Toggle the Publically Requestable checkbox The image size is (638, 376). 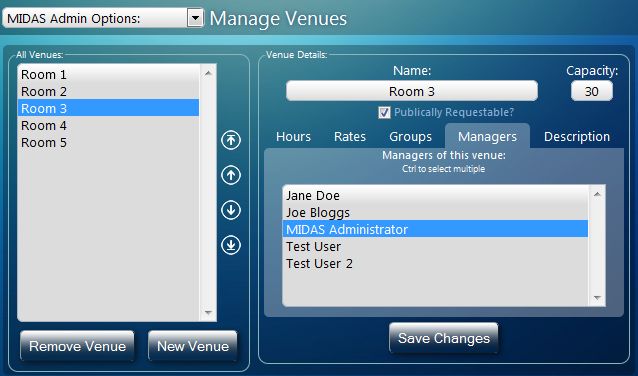pos(384,112)
